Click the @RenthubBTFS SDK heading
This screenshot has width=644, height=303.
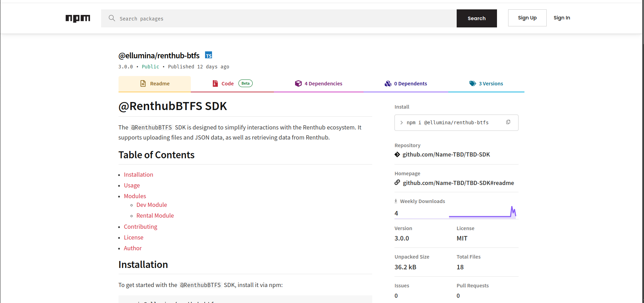(173, 106)
